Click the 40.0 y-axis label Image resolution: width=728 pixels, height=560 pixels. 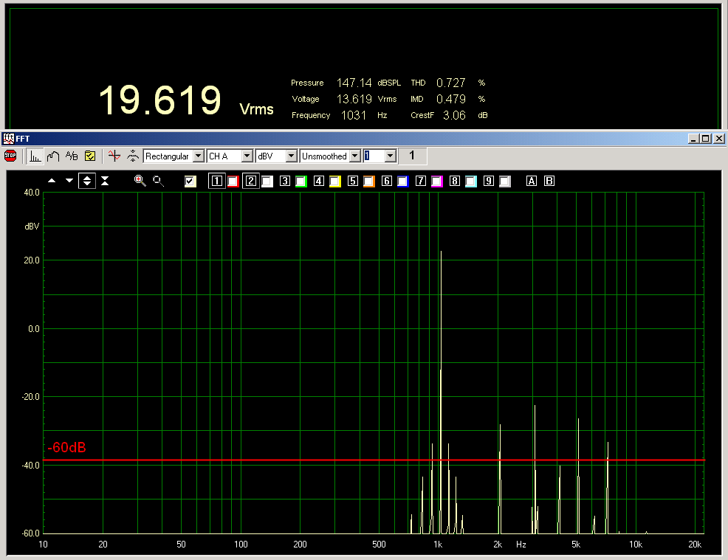[32, 193]
